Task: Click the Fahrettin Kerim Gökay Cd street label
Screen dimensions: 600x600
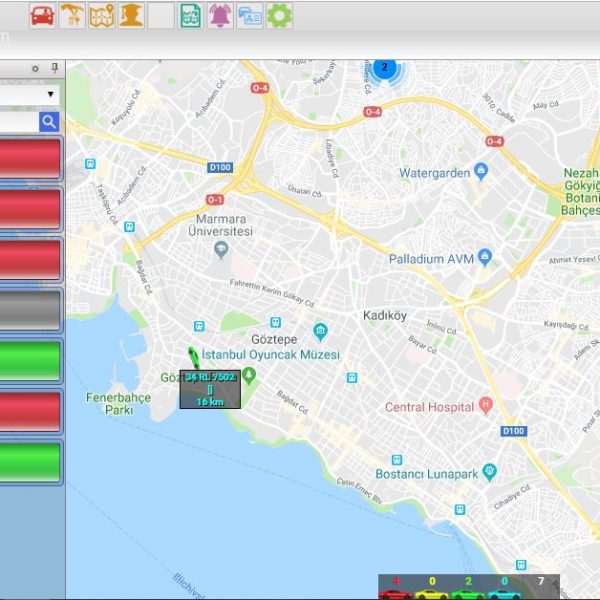Action: 272,293
